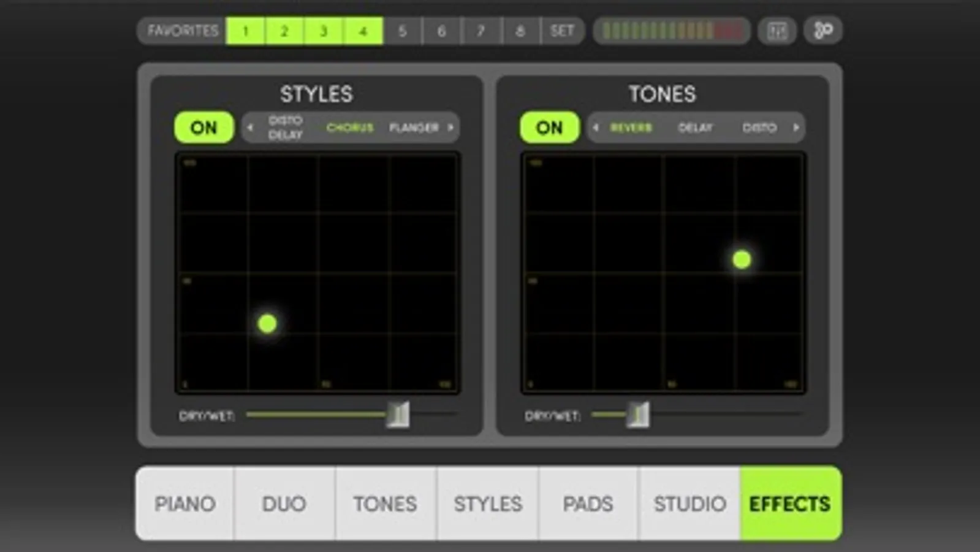Select favorite slot 3
Viewport: 980px width, 552px height.
point(324,31)
